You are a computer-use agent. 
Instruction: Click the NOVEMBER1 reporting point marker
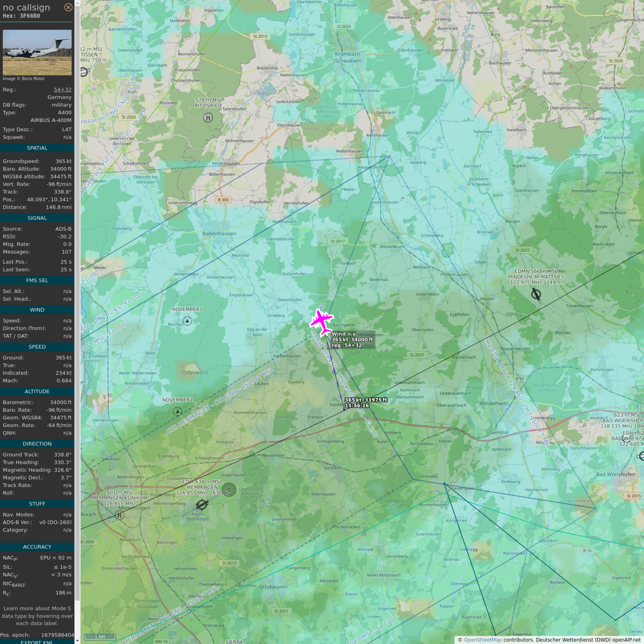[x=187, y=321]
